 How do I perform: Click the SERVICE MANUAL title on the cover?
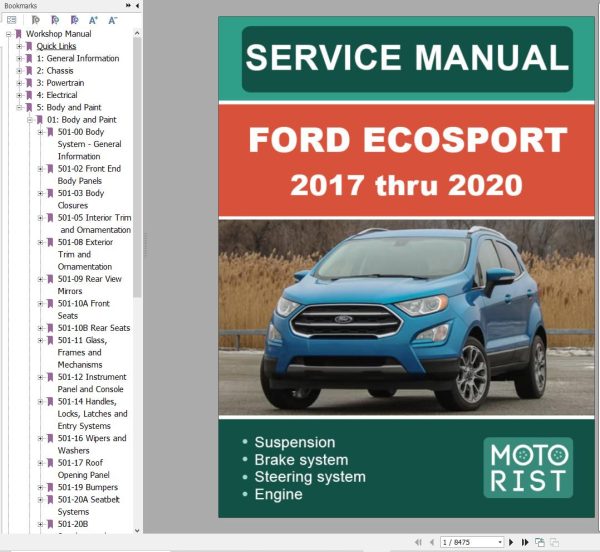coord(407,58)
